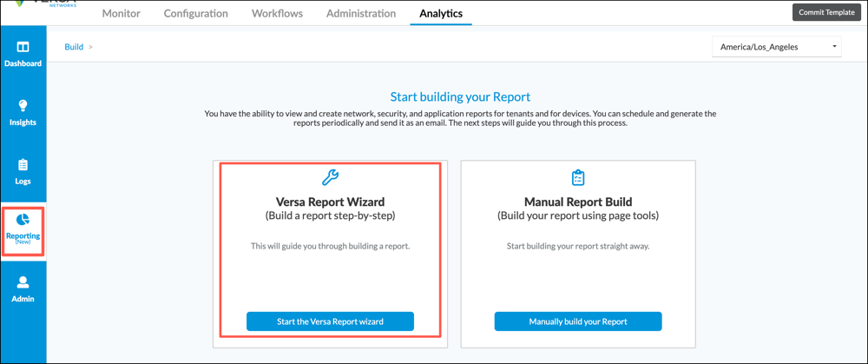Select the Manual Report Build card title
868x364 pixels.
coord(578,202)
